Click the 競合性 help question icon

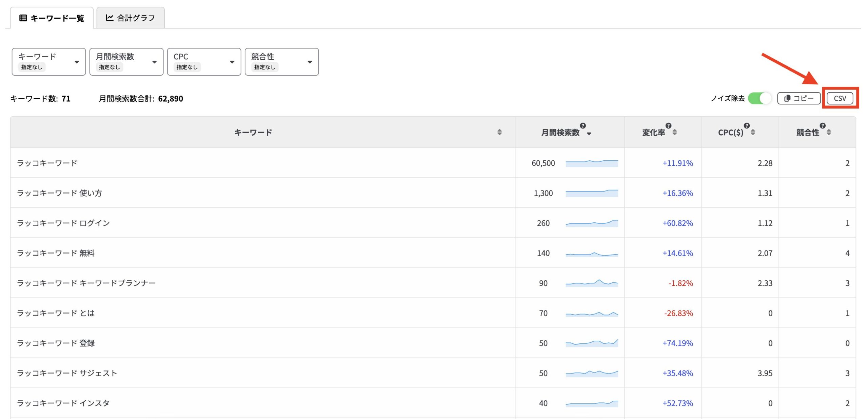pos(823,126)
